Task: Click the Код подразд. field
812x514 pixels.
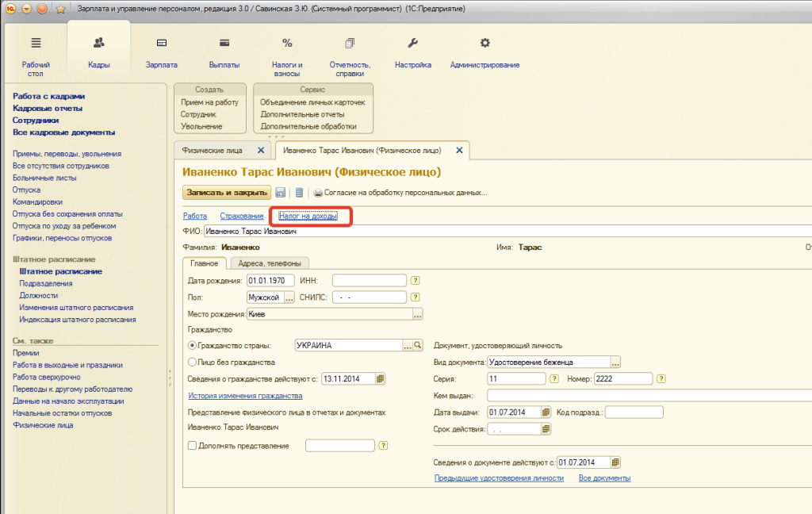Action: [634, 412]
